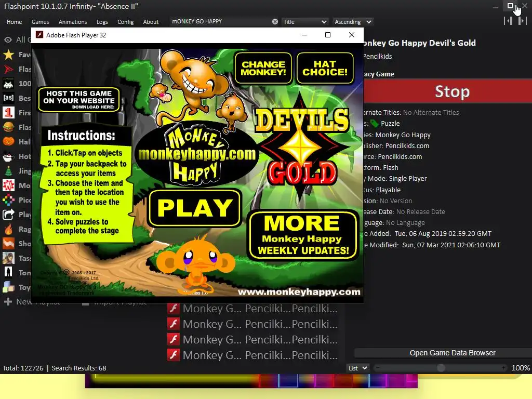Open the Christmas tree Jingle playlist icon
This screenshot has height=399, width=532.
pyautogui.click(x=8, y=171)
